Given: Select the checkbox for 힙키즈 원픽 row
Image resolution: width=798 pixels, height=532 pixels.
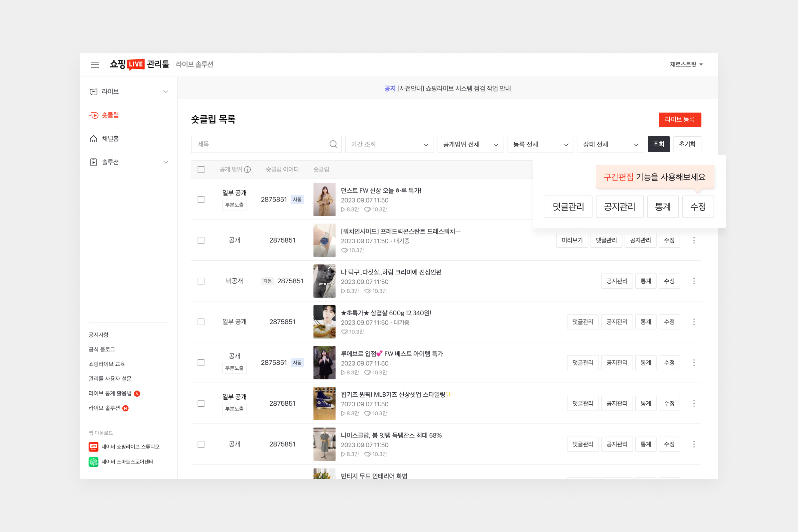Looking at the screenshot, I should pos(201,403).
